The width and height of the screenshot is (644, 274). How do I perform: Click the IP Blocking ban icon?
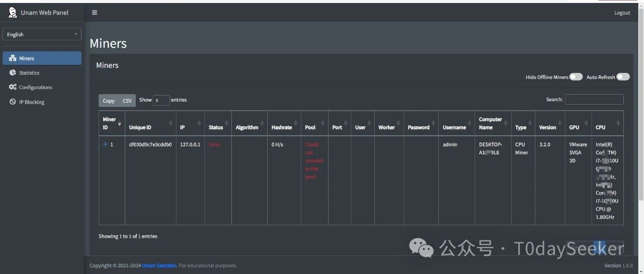[x=13, y=102]
